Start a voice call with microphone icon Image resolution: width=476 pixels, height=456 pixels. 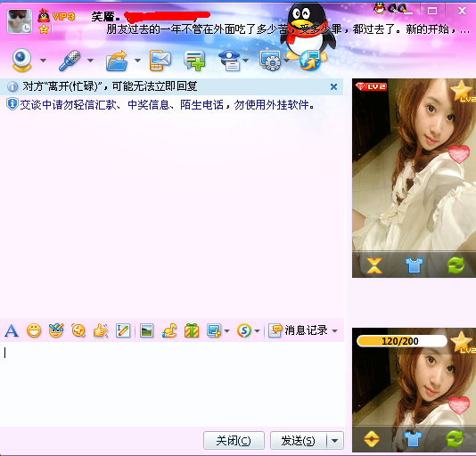[70, 61]
